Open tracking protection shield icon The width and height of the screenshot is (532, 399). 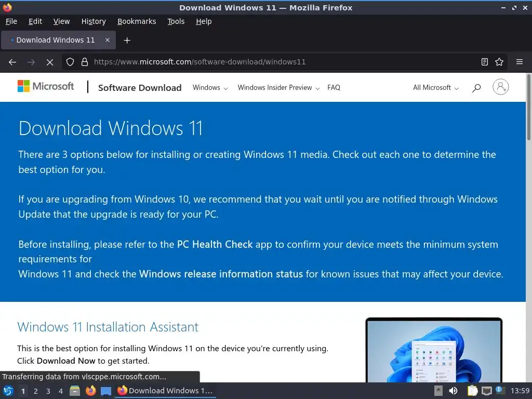[x=70, y=62]
